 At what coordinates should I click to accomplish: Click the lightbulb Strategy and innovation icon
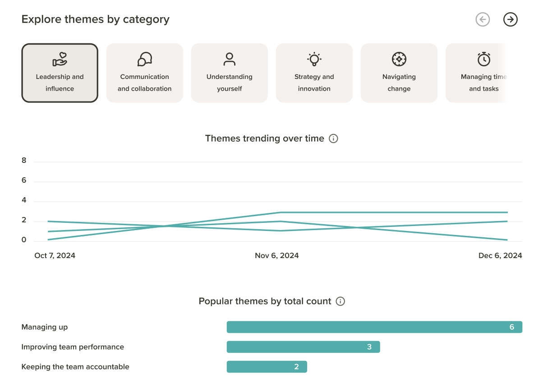pos(314,59)
